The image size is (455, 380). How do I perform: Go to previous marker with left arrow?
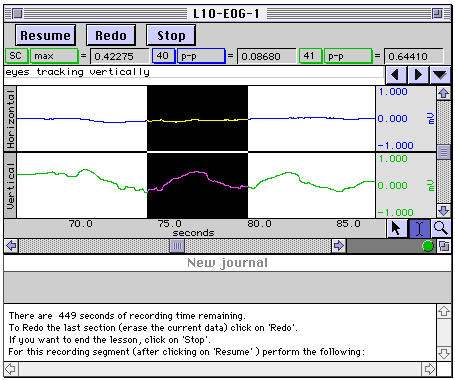(396, 75)
